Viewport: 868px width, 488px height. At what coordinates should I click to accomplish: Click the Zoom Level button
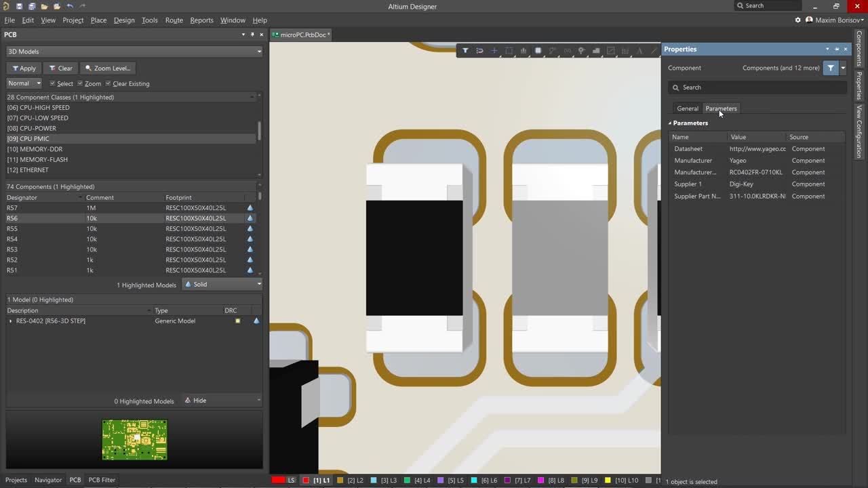coord(108,68)
